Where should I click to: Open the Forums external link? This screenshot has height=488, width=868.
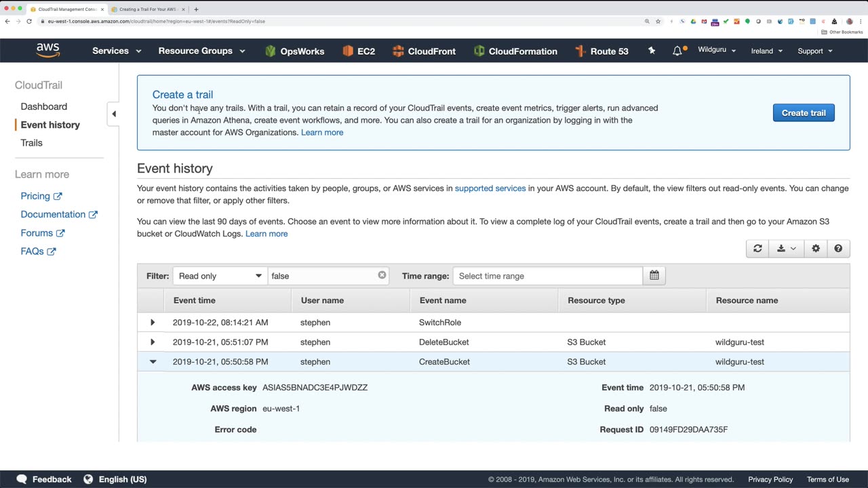[43, 232]
